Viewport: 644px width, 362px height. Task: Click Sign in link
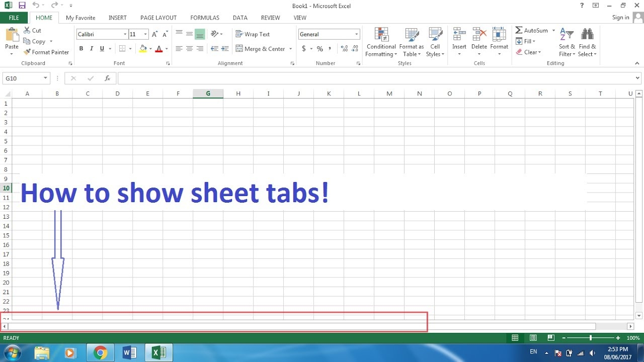[x=620, y=18]
